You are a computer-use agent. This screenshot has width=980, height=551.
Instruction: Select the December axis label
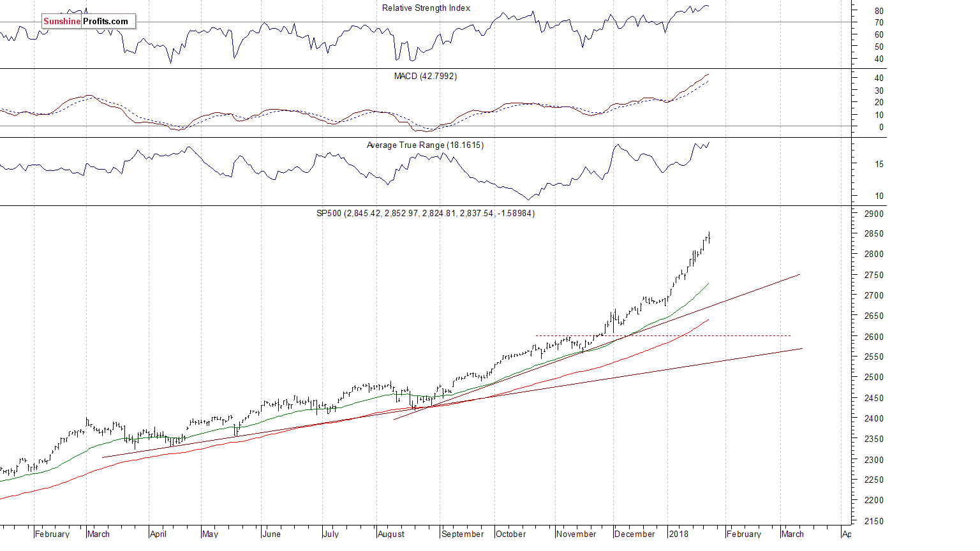pos(635,534)
